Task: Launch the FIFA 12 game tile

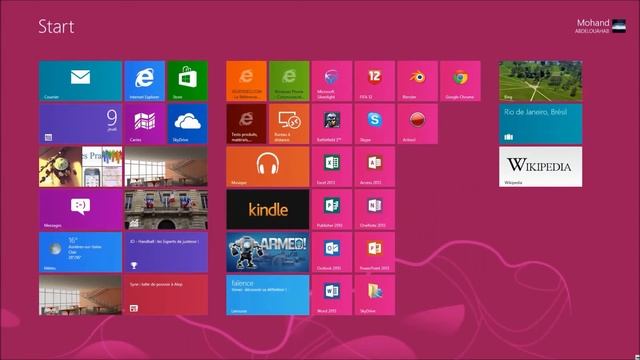Action: click(375, 81)
